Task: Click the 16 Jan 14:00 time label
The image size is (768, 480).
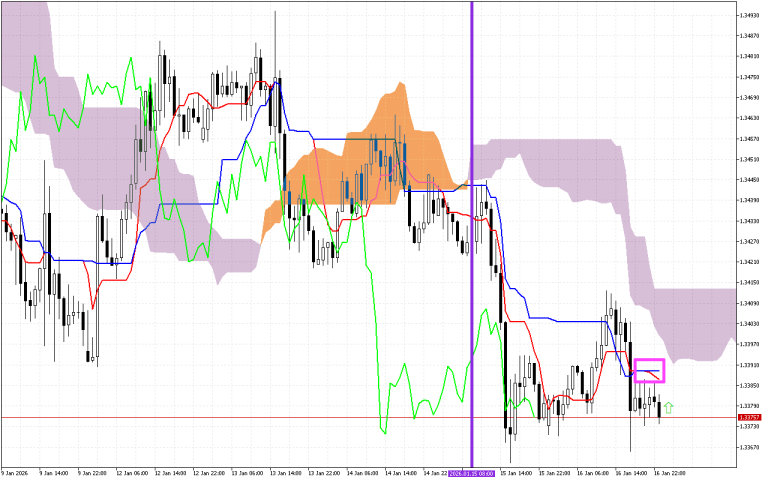Action: [x=631, y=474]
